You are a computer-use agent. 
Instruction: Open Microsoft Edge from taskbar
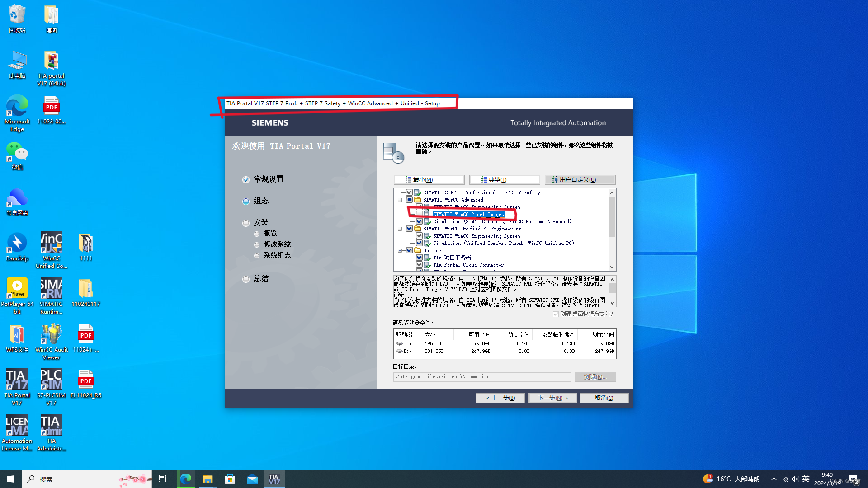(x=186, y=479)
